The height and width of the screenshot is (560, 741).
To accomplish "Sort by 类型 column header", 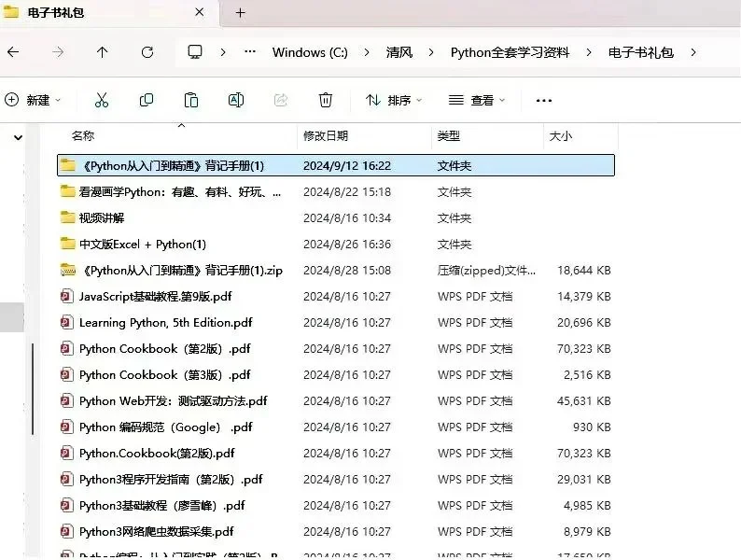I will [449, 136].
